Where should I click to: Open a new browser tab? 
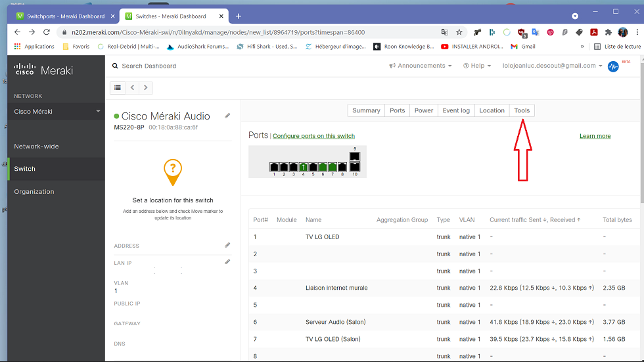238,16
